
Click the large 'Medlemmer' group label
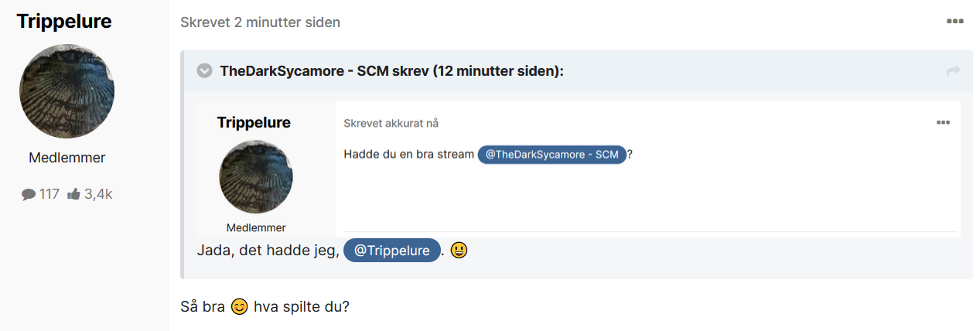coord(67,158)
